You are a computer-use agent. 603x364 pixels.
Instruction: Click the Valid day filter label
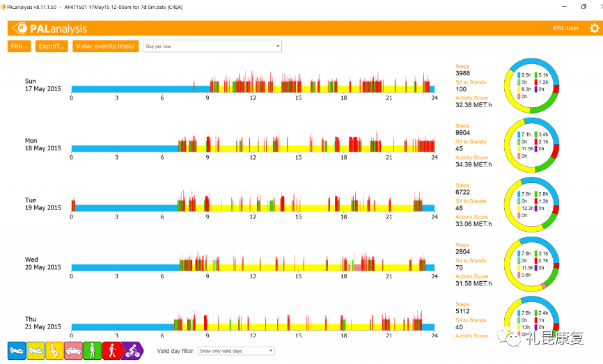click(175, 351)
